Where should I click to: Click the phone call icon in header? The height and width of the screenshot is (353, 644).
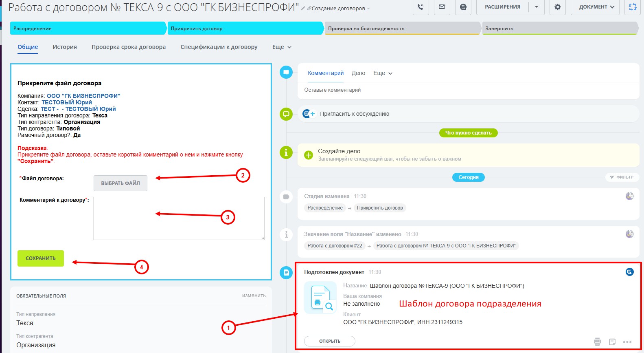coord(421,7)
